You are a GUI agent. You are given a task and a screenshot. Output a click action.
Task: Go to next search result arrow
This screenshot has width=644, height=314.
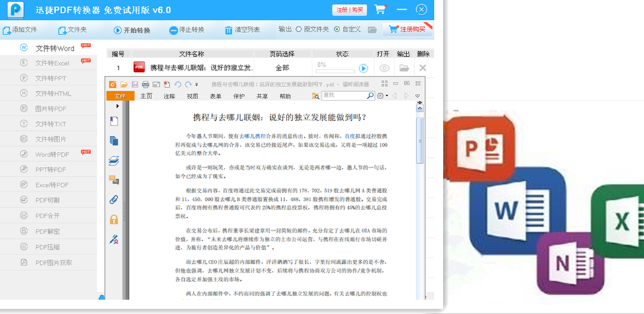tap(406, 96)
